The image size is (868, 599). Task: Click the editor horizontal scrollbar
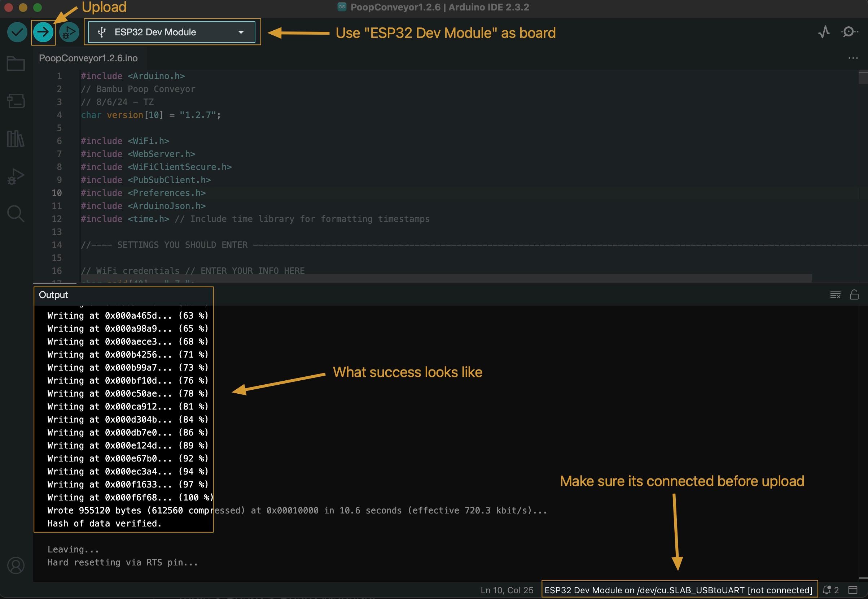[x=446, y=278]
